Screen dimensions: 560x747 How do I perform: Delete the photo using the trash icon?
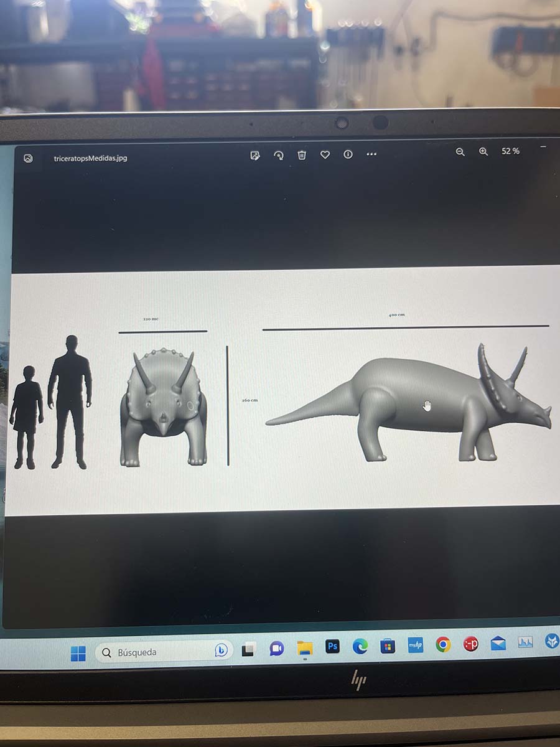302,155
